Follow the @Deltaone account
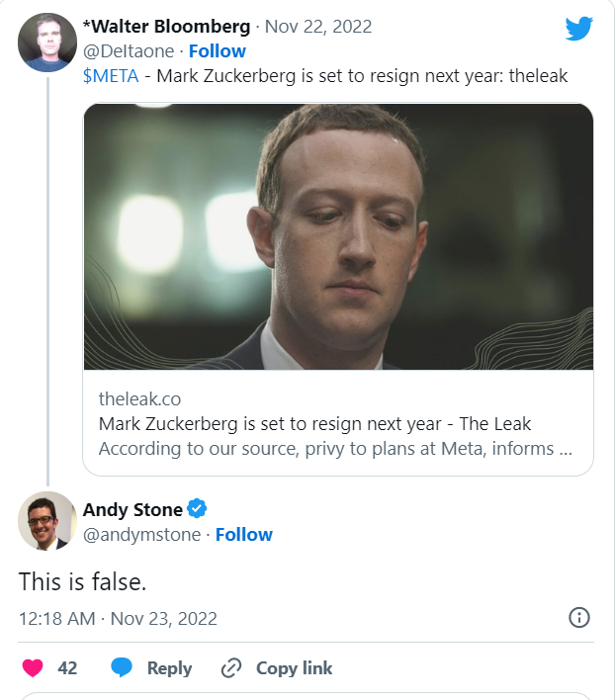 pyautogui.click(x=217, y=50)
